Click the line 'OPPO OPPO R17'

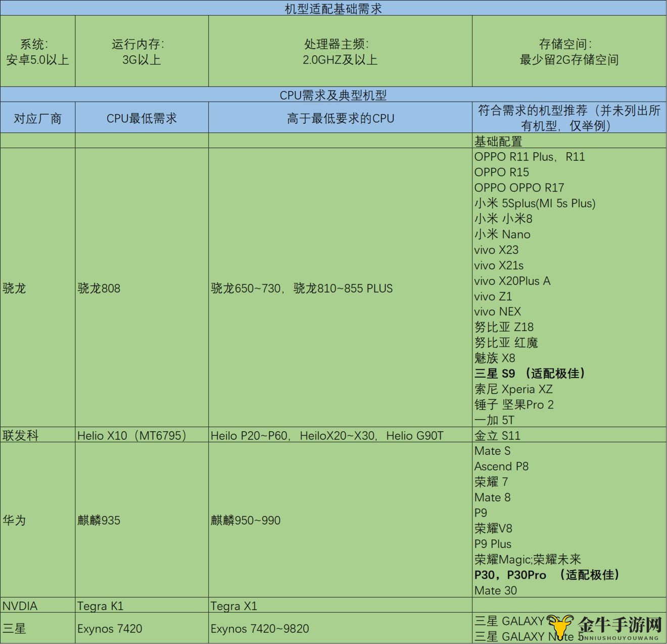(519, 188)
